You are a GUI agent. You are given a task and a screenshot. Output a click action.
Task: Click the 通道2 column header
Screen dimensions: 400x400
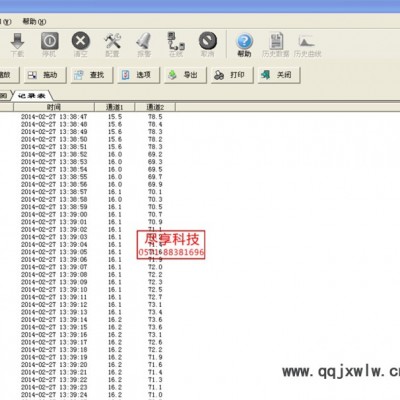coord(155,107)
